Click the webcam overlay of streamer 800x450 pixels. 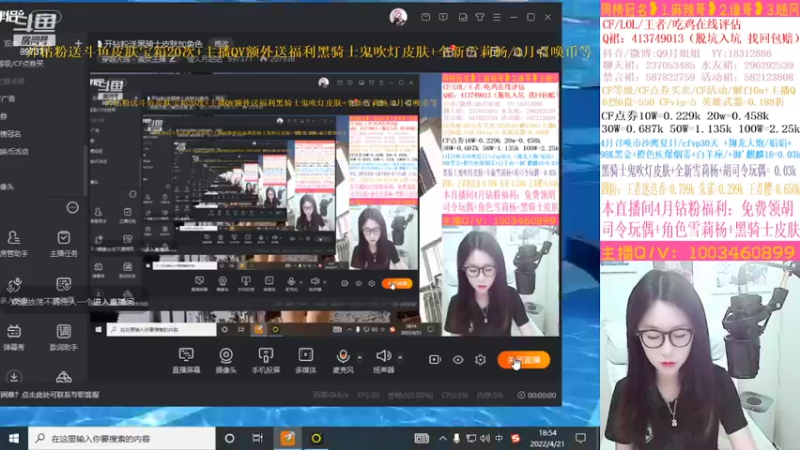[700, 356]
